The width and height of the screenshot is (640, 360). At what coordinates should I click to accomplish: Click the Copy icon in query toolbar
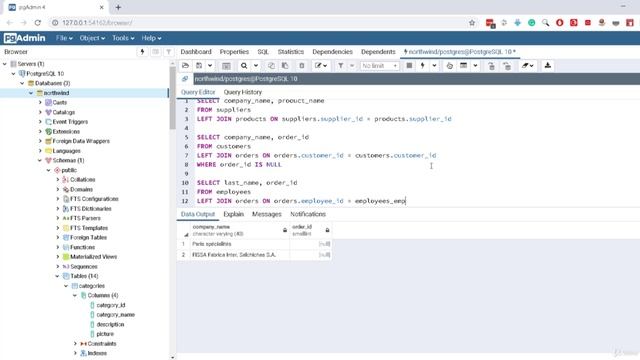(271, 66)
